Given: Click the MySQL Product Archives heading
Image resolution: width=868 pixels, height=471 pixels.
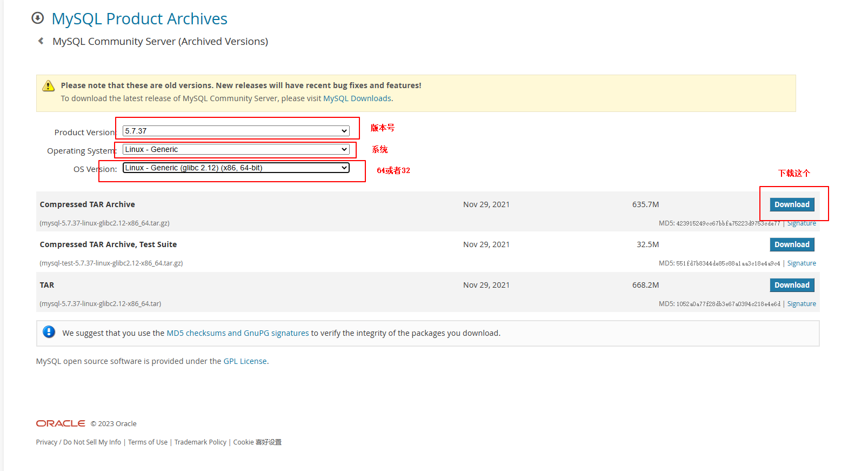Looking at the screenshot, I should click(x=139, y=18).
